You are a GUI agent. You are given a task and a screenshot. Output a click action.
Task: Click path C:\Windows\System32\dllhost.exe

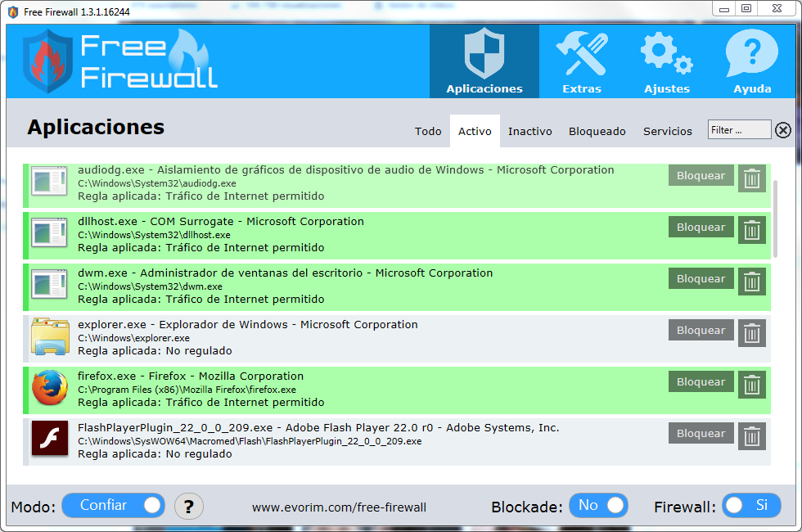tap(154, 235)
